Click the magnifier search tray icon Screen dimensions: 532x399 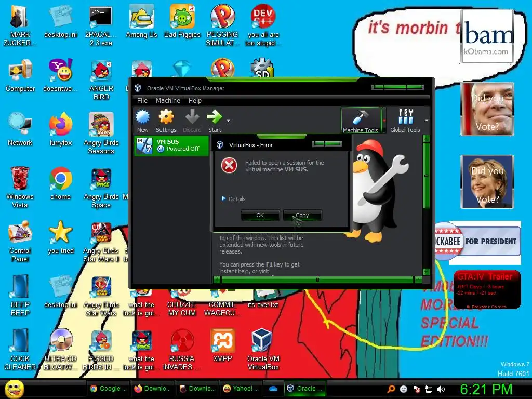(x=391, y=389)
